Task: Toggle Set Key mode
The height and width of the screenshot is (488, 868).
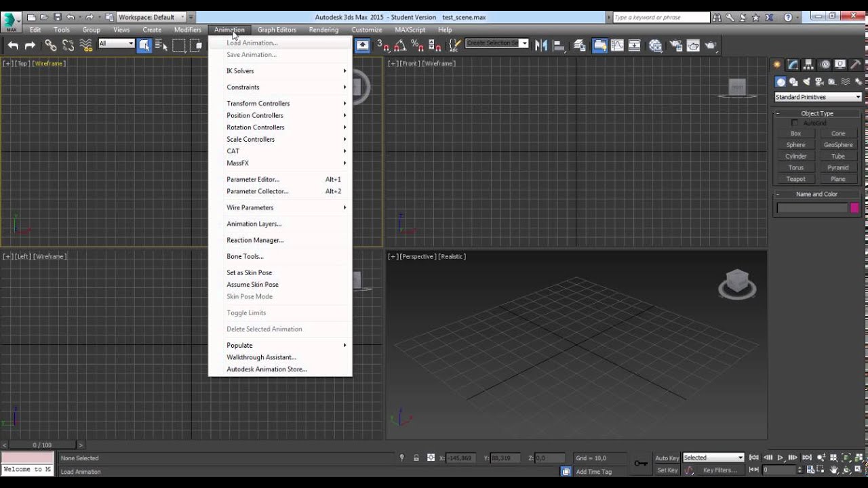Action: [x=667, y=470]
